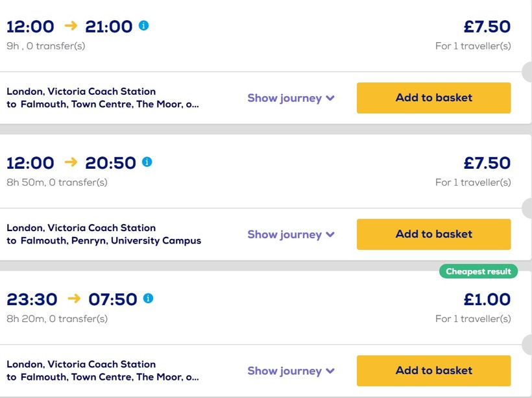Viewport: 532px width, 398px height.
Task: Click the £7.50 price of the 21:00 arrival trip
Action: [x=487, y=27]
